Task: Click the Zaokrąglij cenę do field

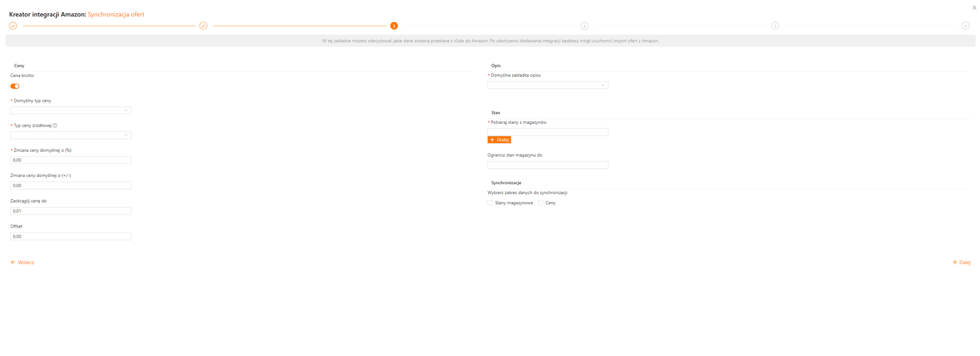Action: [x=71, y=211]
